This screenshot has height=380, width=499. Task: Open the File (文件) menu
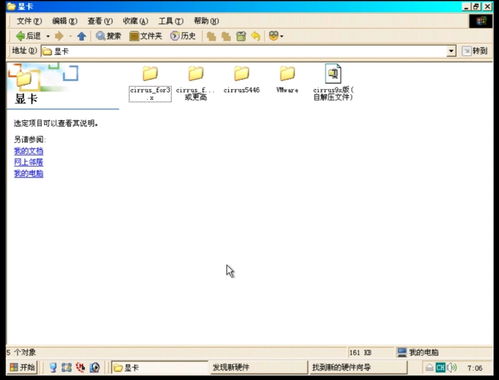tap(29, 21)
